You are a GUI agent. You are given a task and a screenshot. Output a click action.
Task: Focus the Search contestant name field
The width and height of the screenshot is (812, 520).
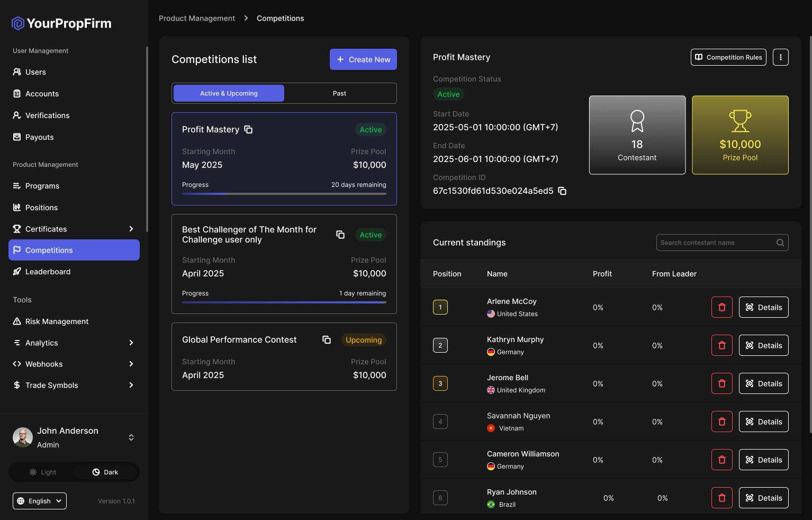(716, 243)
